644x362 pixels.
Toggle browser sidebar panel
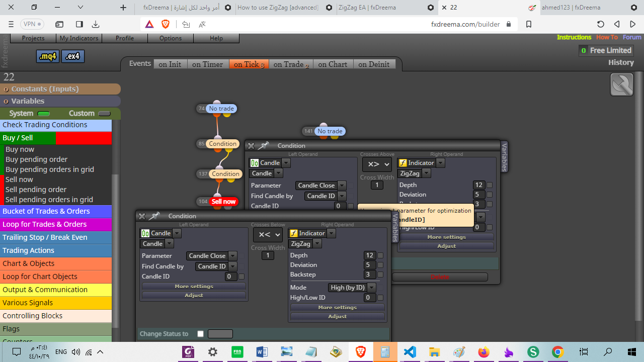79,24
